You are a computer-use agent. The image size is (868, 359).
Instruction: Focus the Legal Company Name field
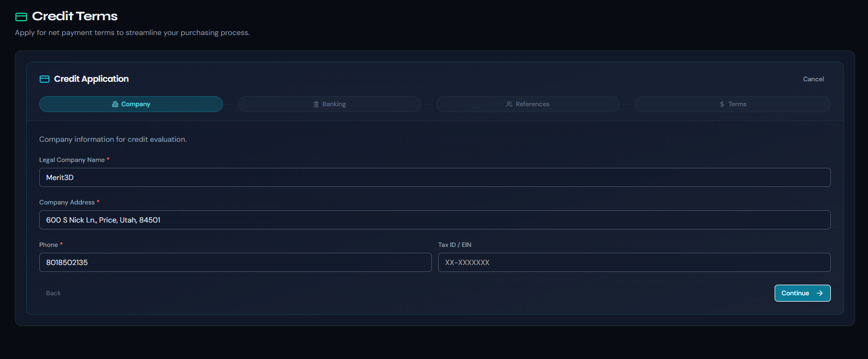(x=435, y=177)
